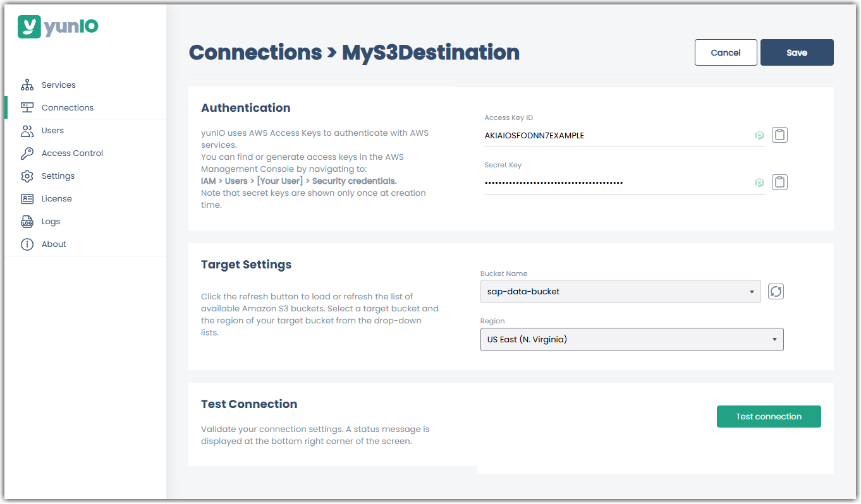
Task: Run Test connection validation
Action: pos(769,416)
